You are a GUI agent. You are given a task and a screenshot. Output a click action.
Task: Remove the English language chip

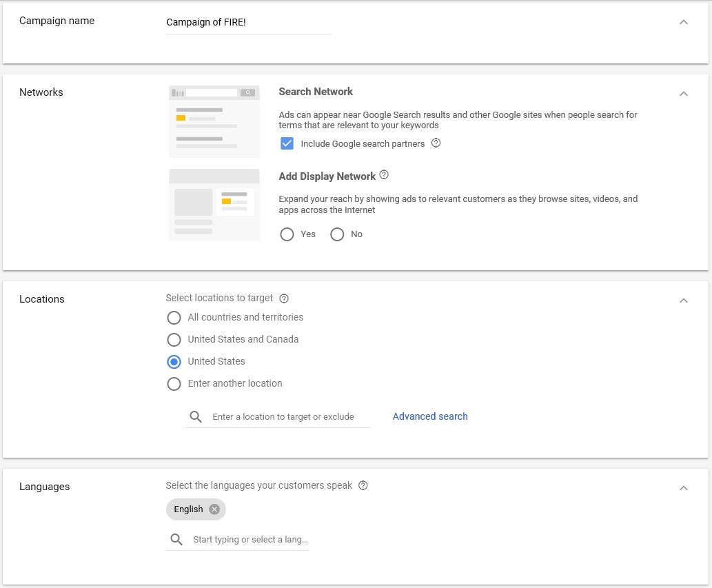pos(214,509)
